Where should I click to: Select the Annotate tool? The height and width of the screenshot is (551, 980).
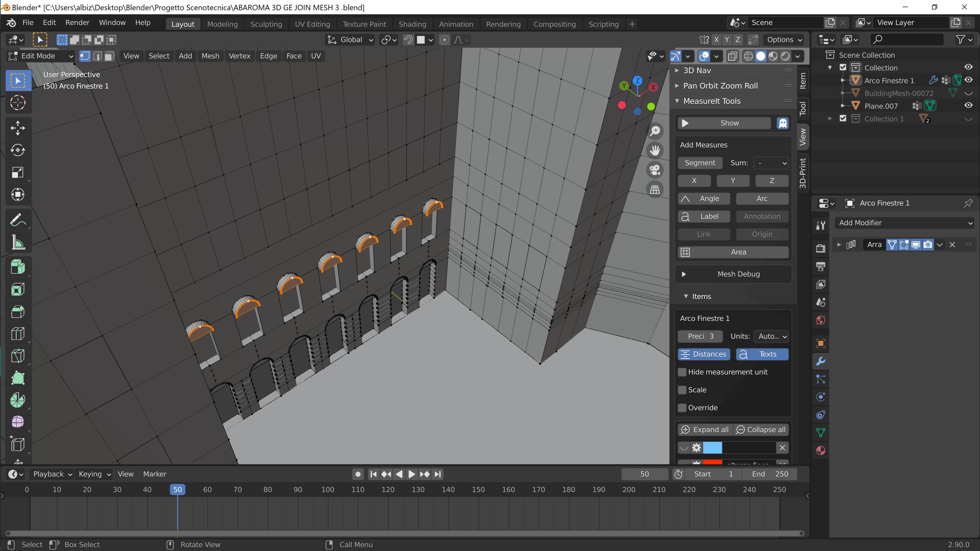[x=18, y=219]
